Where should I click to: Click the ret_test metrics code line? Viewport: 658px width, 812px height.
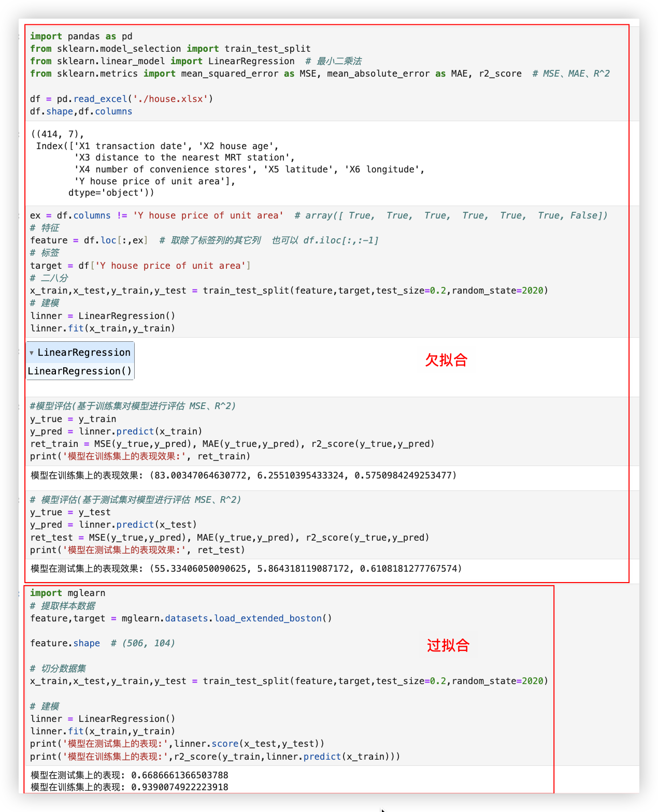pos(230,538)
